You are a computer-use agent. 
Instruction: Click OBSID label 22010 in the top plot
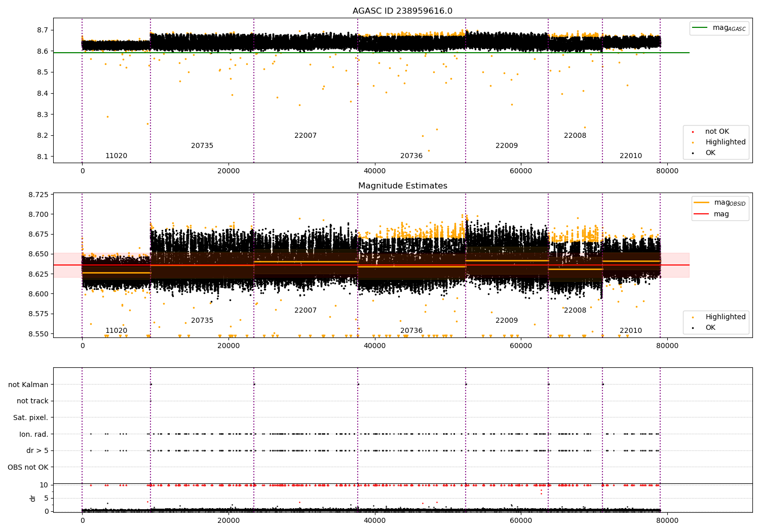631,156
